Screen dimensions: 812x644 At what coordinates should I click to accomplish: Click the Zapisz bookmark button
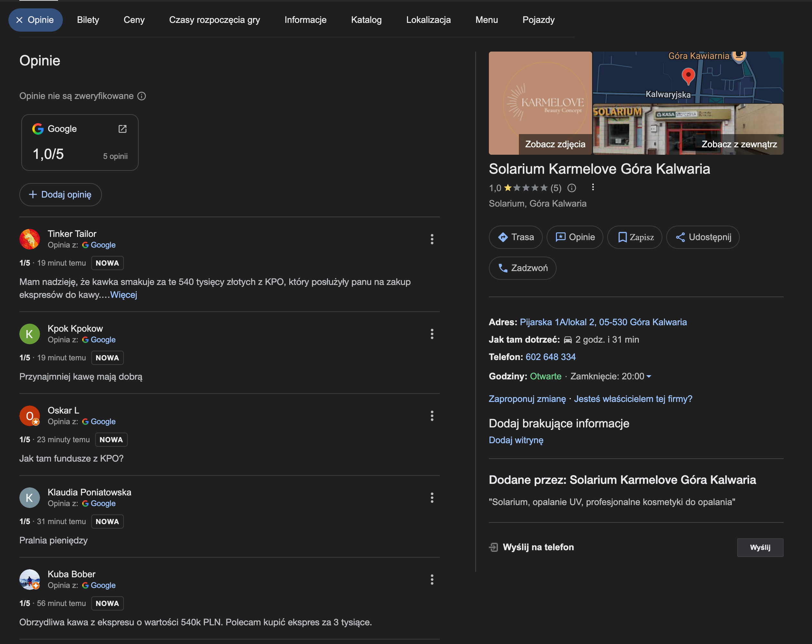click(635, 237)
